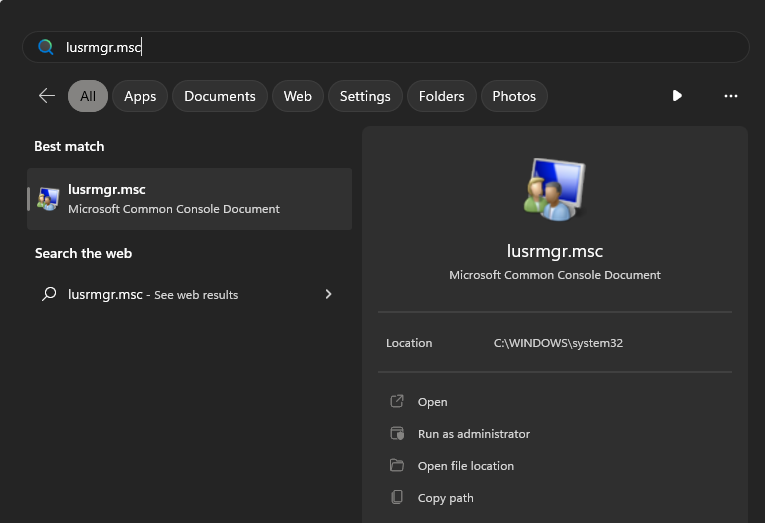765x523 pixels.
Task: Click Microsoft Common Console Document text in preview pane
Action: tap(555, 275)
